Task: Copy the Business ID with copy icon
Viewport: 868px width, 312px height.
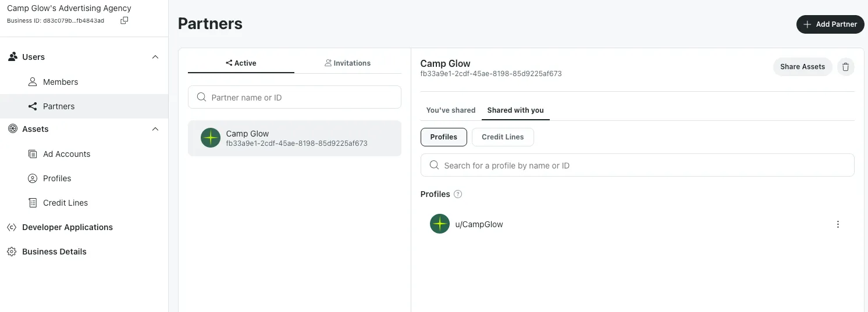Action: (x=124, y=20)
